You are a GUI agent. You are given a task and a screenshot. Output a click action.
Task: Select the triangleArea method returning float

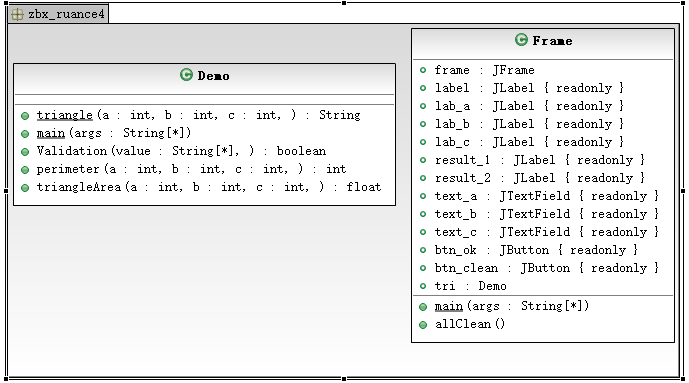point(209,187)
